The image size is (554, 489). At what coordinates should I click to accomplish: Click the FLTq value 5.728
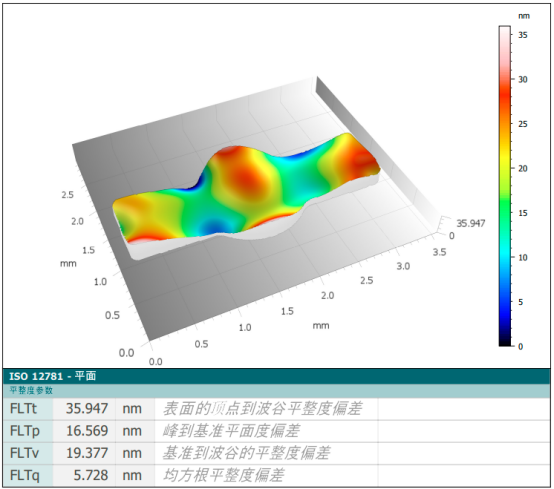tap(91, 475)
